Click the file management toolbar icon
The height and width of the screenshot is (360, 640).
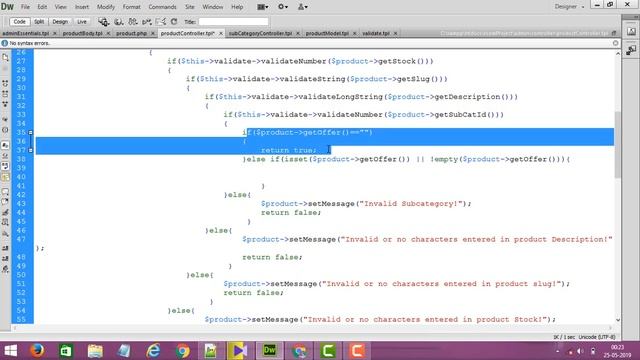pyautogui.click(x=133, y=22)
